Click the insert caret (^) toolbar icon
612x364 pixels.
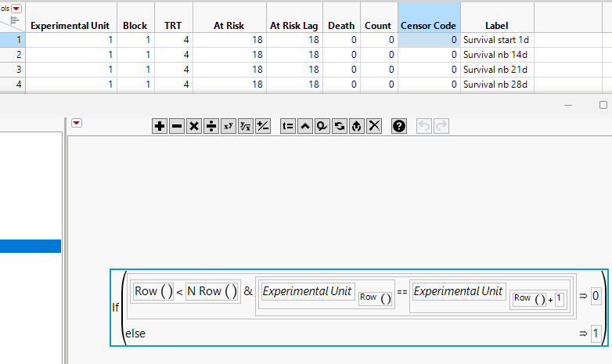(305, 125)
